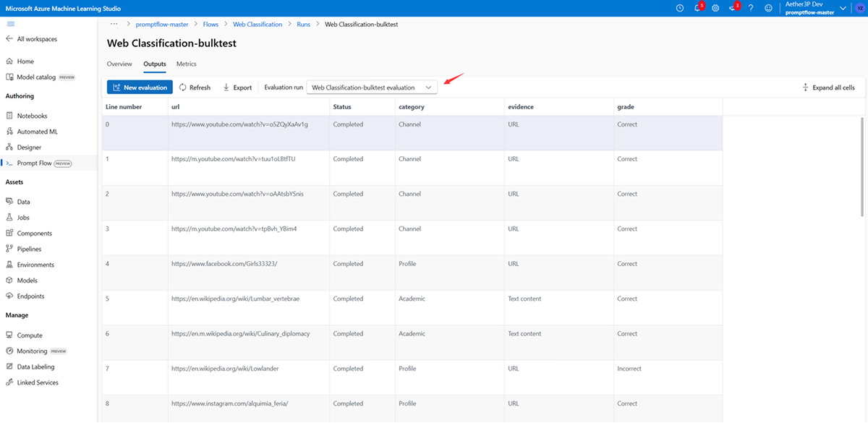This screenshot has height=423, width=868.
Task: Open the Flows breadcrumb link
Action: pyautogui.click(x=210, y=25)
